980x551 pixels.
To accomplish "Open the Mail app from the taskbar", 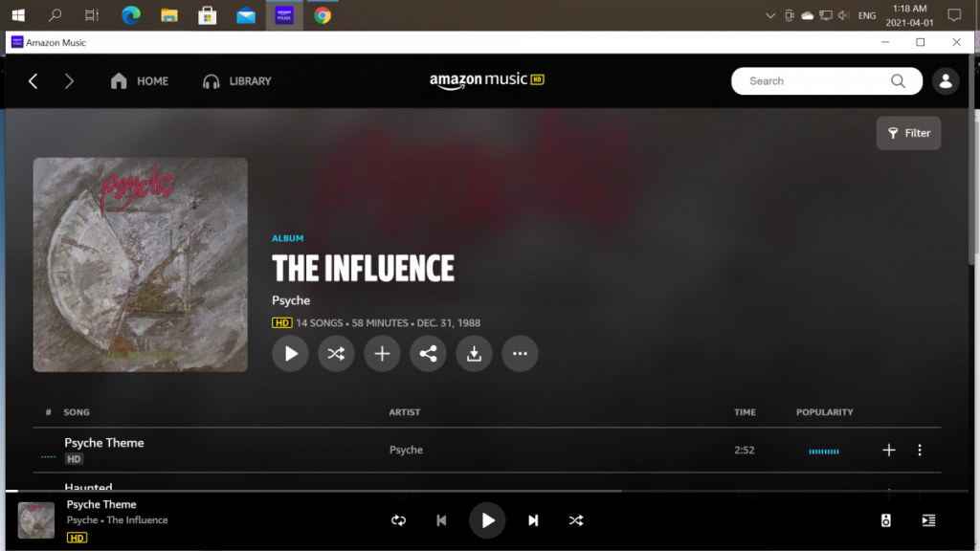I will click(x=246, y=15).
